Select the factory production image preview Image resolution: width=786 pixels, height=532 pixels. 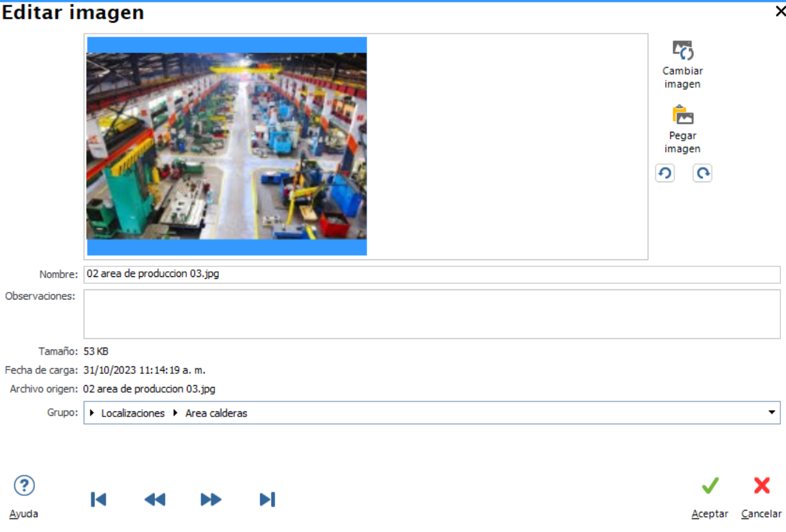point(226,146)
